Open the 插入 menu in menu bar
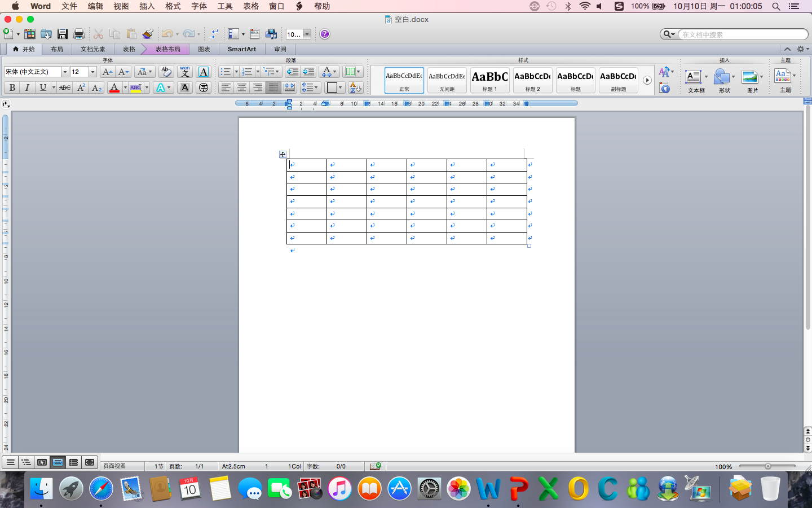This screenshot has height=508, width=812. coord(147,6)
